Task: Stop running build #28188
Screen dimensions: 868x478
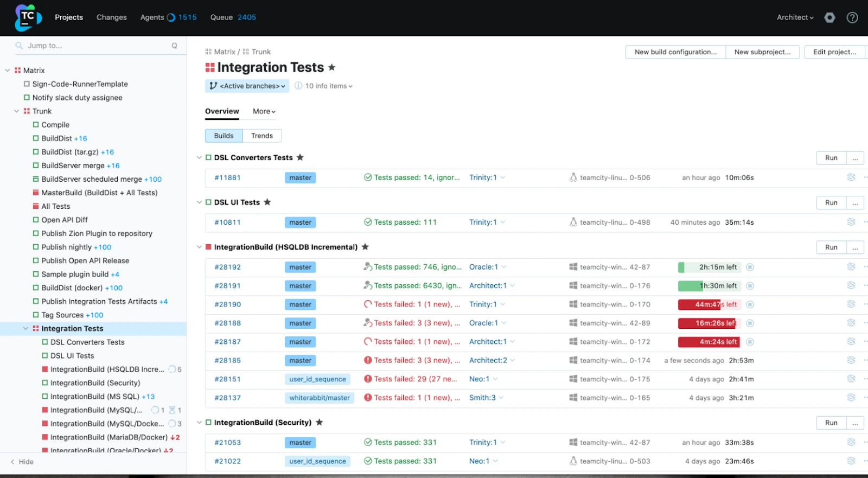Action: (x=750, y=323)
